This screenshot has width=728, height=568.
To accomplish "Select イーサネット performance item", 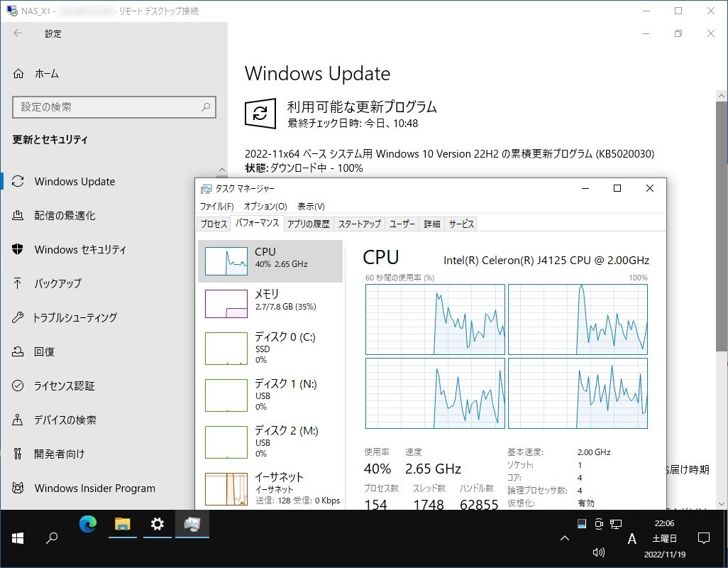I will point(270,488).
